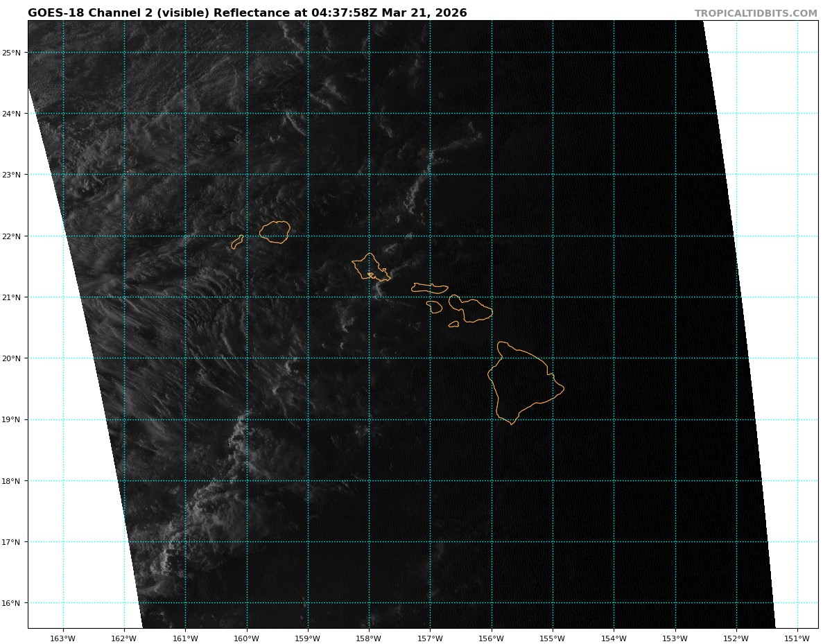This screenshot has height=644, width=832.
Task: Click the center of Hawaii's Big Island
Action: pyautogui.click(x=523, y=382)
